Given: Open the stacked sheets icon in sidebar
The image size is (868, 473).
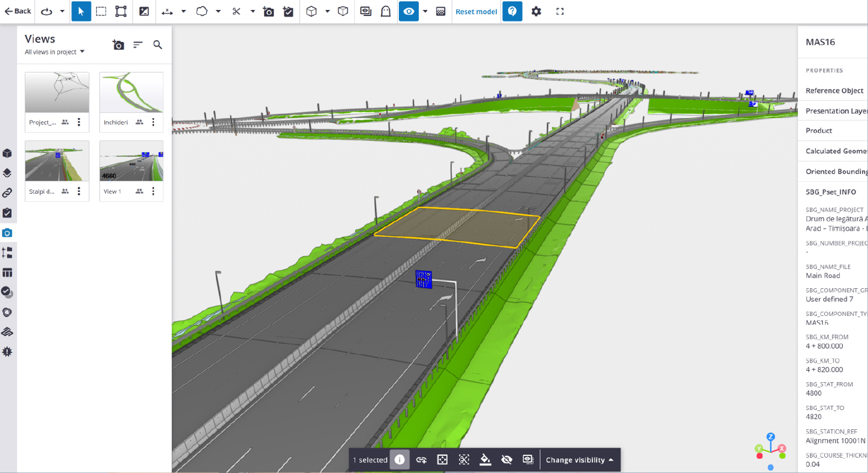Looking at the screenshot, I should 7,332.
